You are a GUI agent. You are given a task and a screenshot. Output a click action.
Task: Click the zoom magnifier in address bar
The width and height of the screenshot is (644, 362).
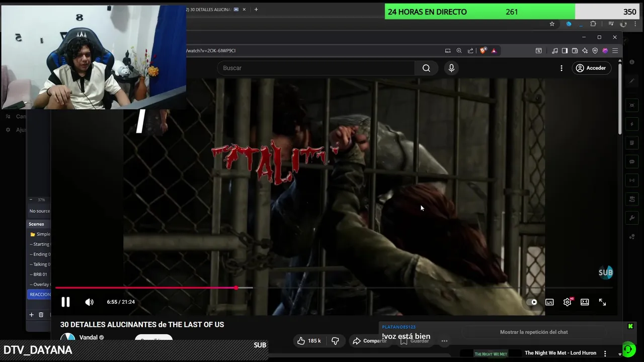tap(459, 51)
